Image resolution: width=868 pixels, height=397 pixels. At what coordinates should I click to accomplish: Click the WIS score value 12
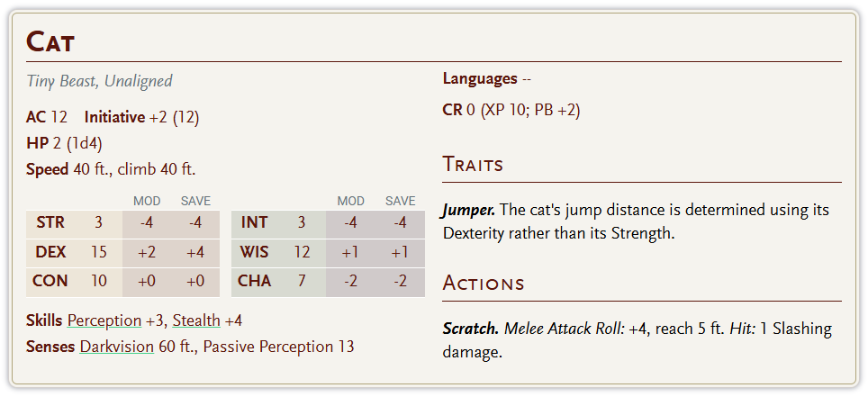click(302, 252)
